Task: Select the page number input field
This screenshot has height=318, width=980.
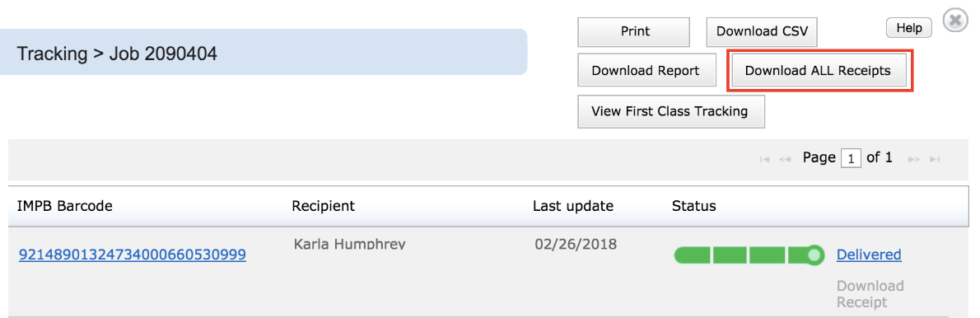Action: click(851, 159)
